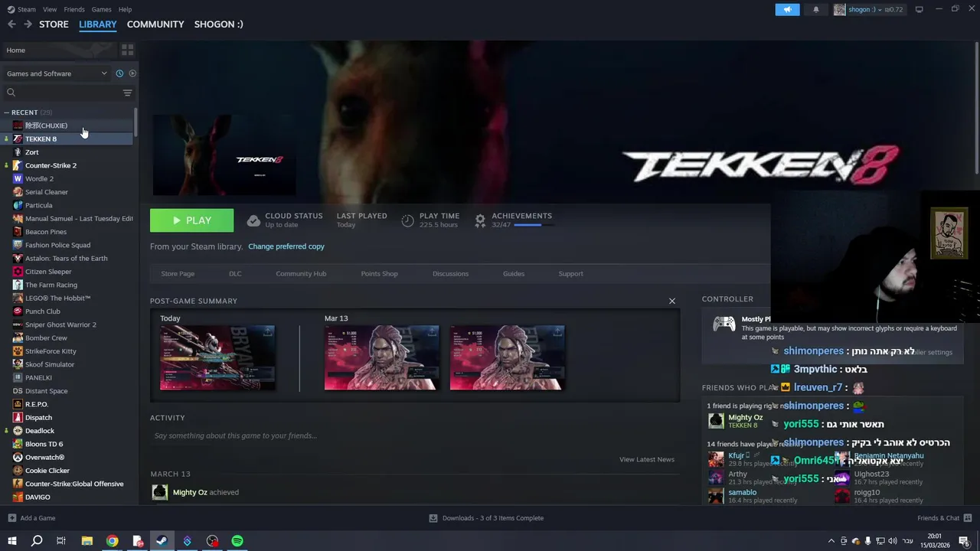Click the Home library button
Viewport: 980px width, 551px height.
coord(60,50)
